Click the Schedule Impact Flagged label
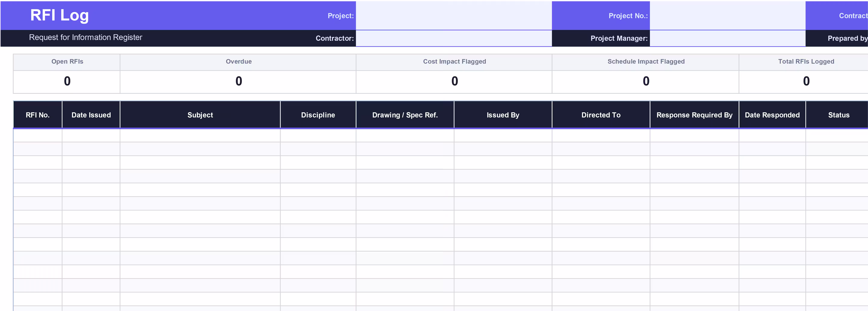The height and width of the screenshot is (311, 868). tap(646, 62)
